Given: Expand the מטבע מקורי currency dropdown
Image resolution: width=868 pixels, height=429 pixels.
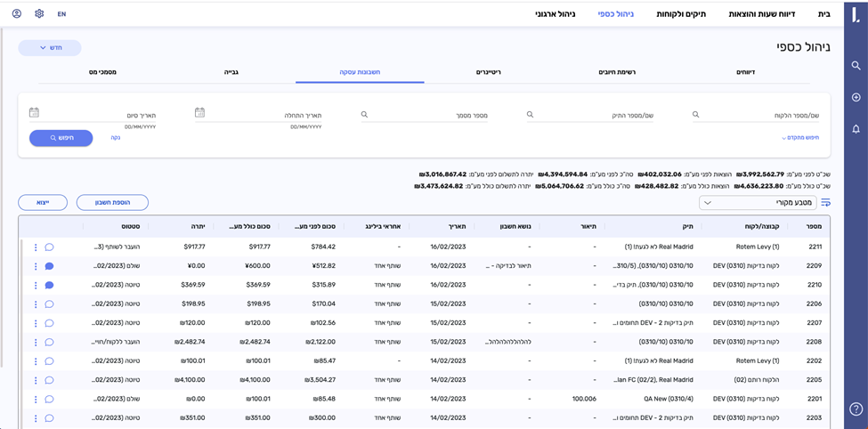Looking at the screenshot, I should click(x=758, y=203).
